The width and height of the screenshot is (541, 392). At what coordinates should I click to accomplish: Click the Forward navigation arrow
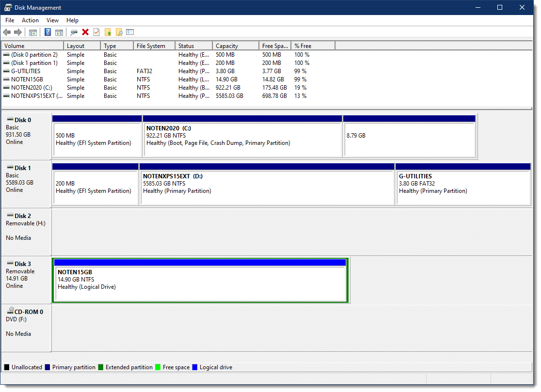coord(17,32)
